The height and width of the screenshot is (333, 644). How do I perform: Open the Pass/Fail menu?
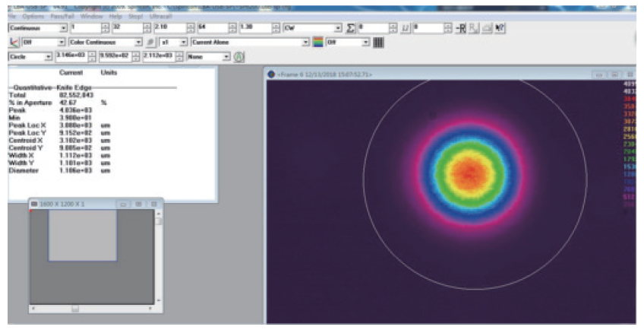[62, 16]
